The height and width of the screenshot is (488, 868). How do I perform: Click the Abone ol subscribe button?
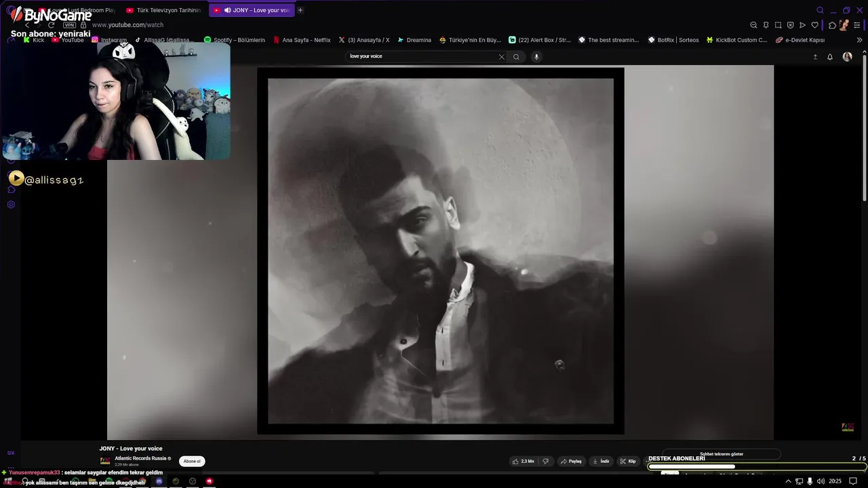192,461
